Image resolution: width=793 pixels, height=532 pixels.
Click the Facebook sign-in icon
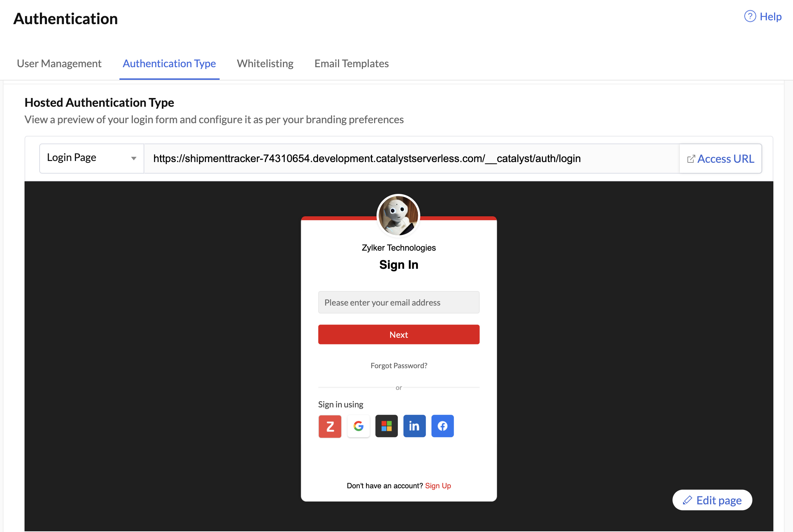(442, 426)
